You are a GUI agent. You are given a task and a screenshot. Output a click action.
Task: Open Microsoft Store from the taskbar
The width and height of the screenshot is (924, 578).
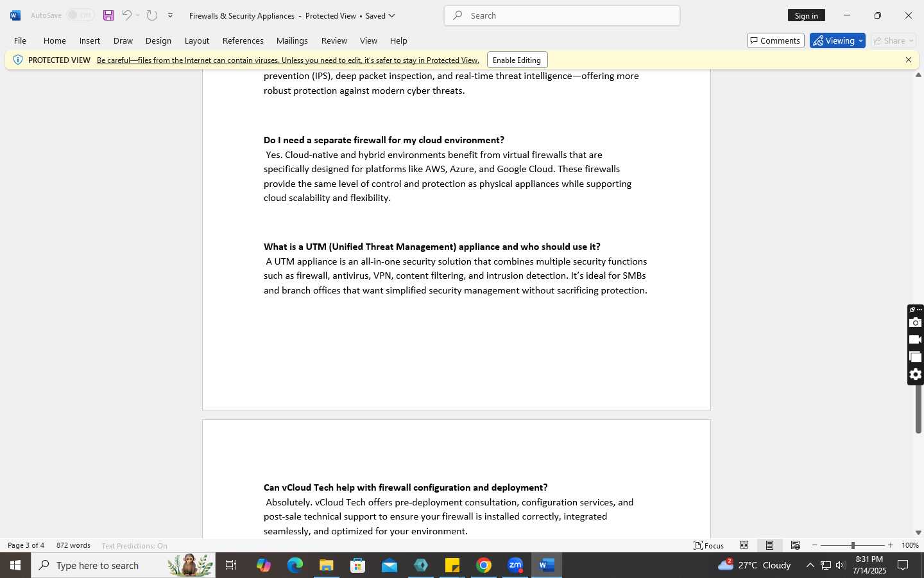point(358,565)
